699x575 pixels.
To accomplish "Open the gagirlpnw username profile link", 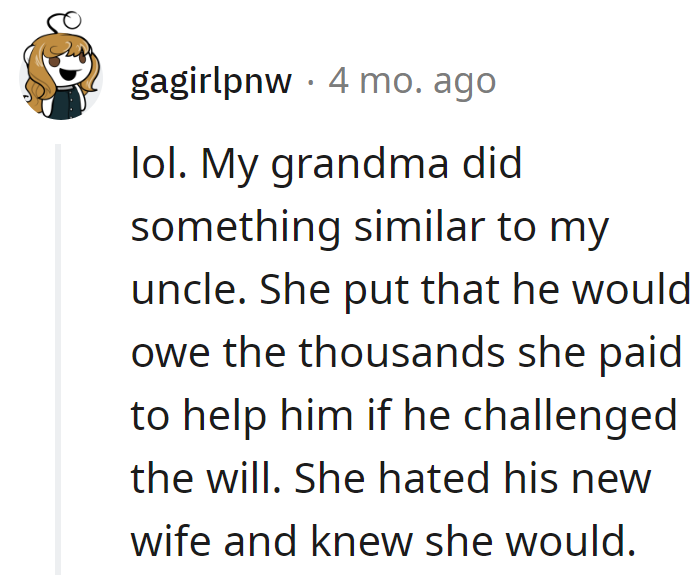I will (211, 82).
